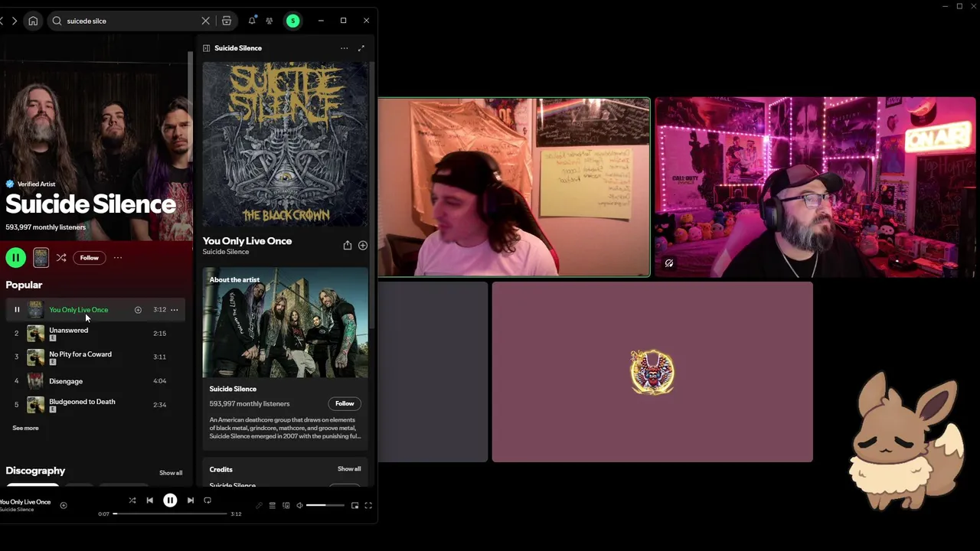Follow the artist in the About card
The image size is (980, 551).
(x=345, y=403)
